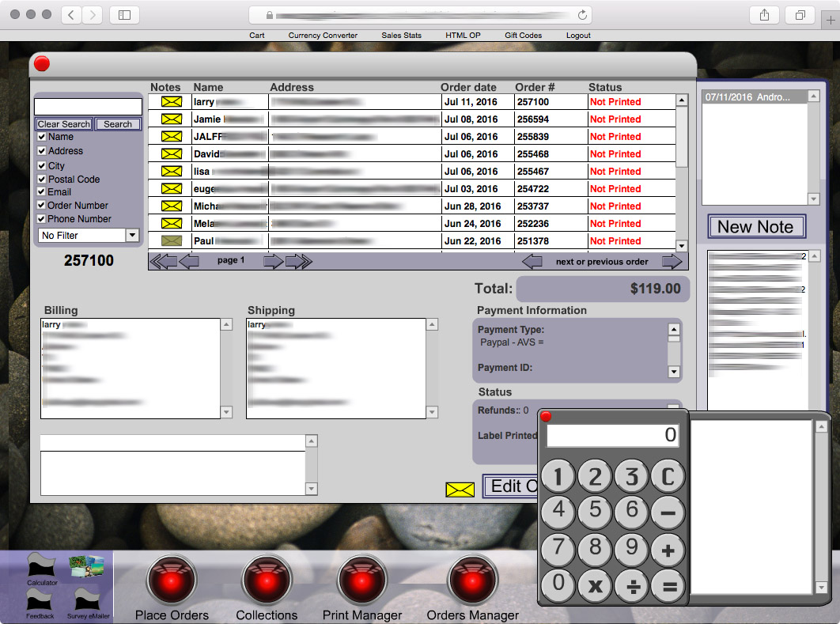Disable the Phone Number search checkbox

[x=42, y=219]
